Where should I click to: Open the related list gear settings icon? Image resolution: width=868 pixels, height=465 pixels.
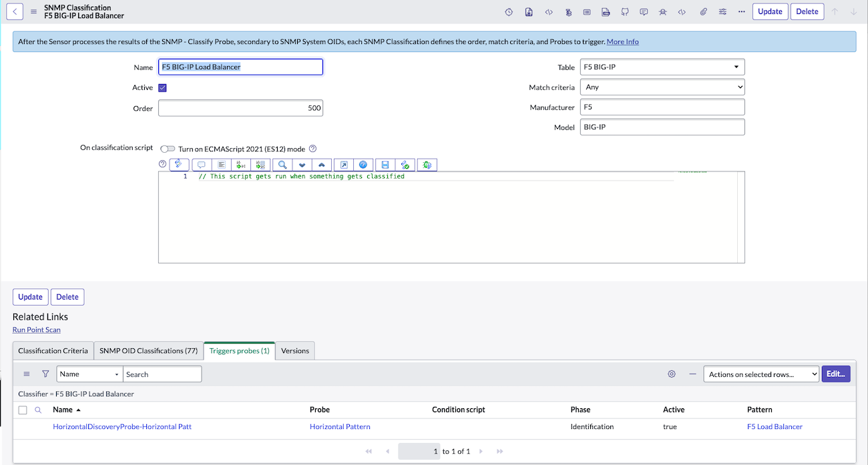click(672, 374)
